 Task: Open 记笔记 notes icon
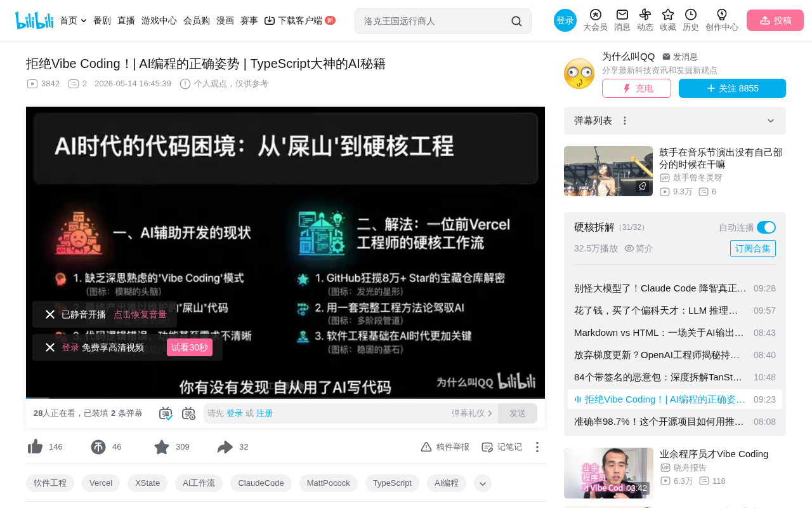click(487, 447)
